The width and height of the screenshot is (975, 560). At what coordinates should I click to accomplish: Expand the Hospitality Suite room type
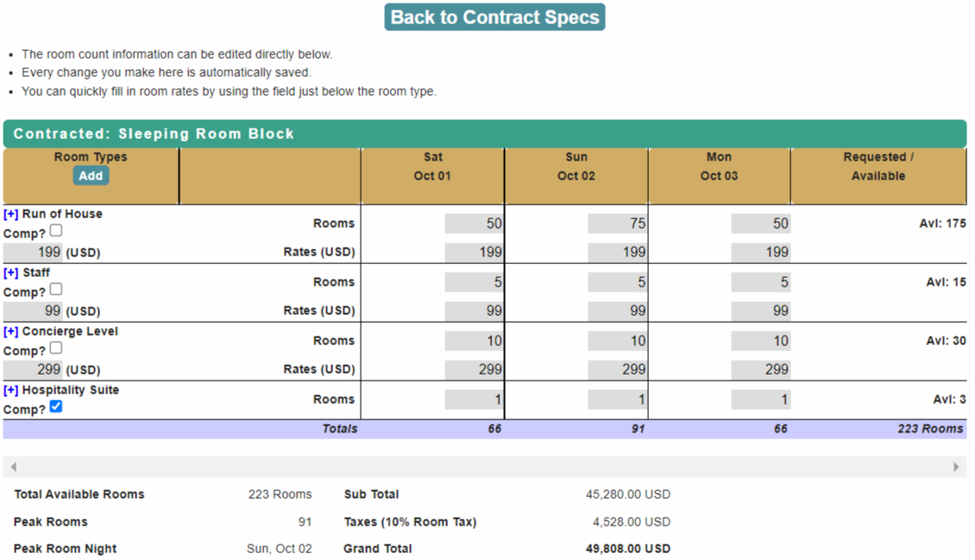[x=12, y=389]
